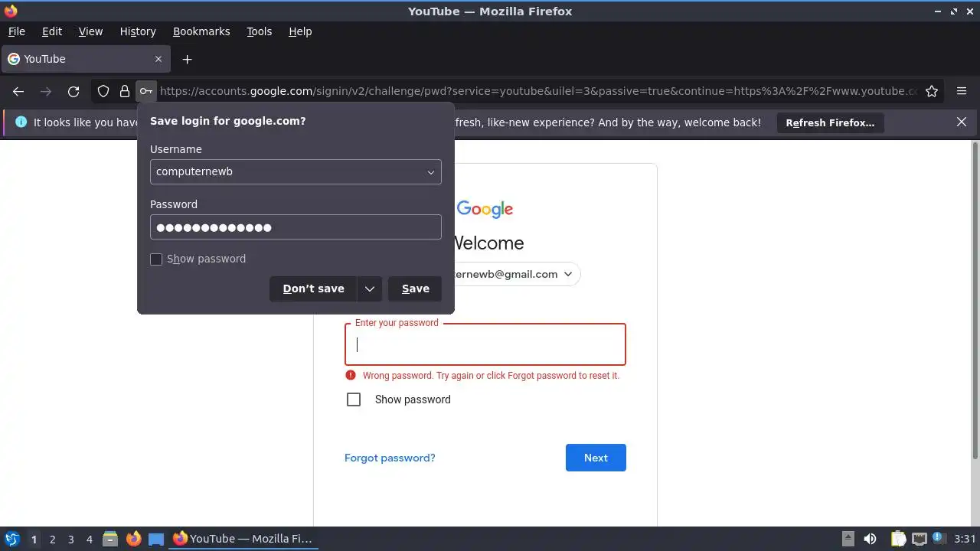This screenshot has width=980, height=551.
Task: Bookmark this page with the star
Action: [932, 91]
